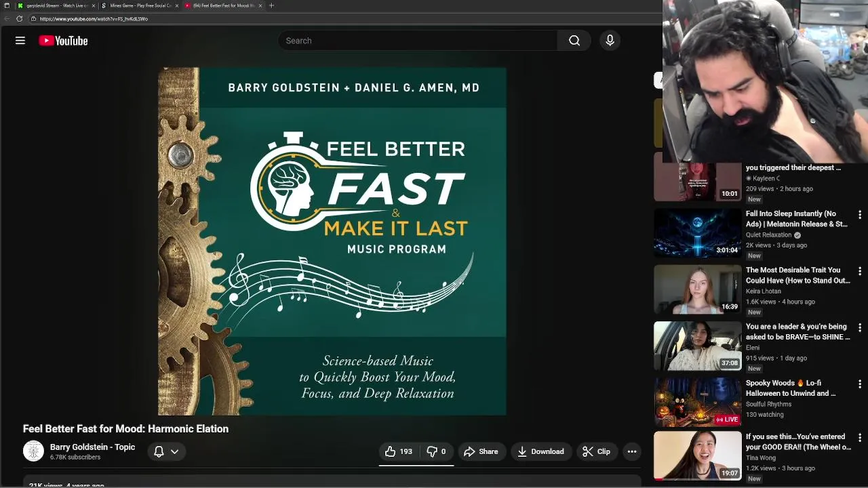
Task: Open the 37:08 You are a leader thumbnail
Action: [x=697, y=346]
